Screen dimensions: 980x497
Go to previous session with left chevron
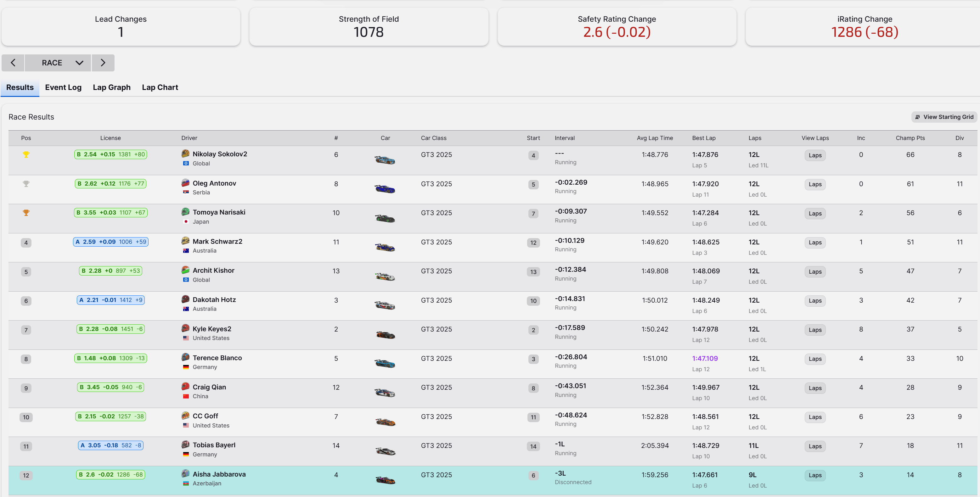[x=13, y=63]
